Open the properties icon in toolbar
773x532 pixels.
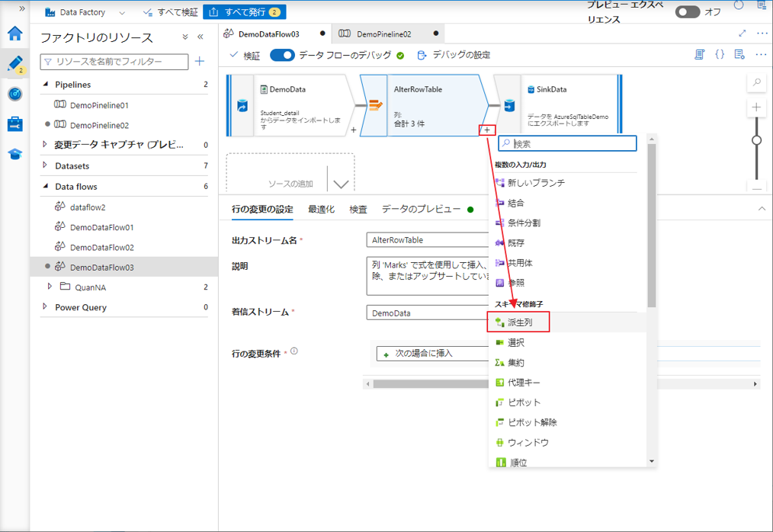[739, 54]
